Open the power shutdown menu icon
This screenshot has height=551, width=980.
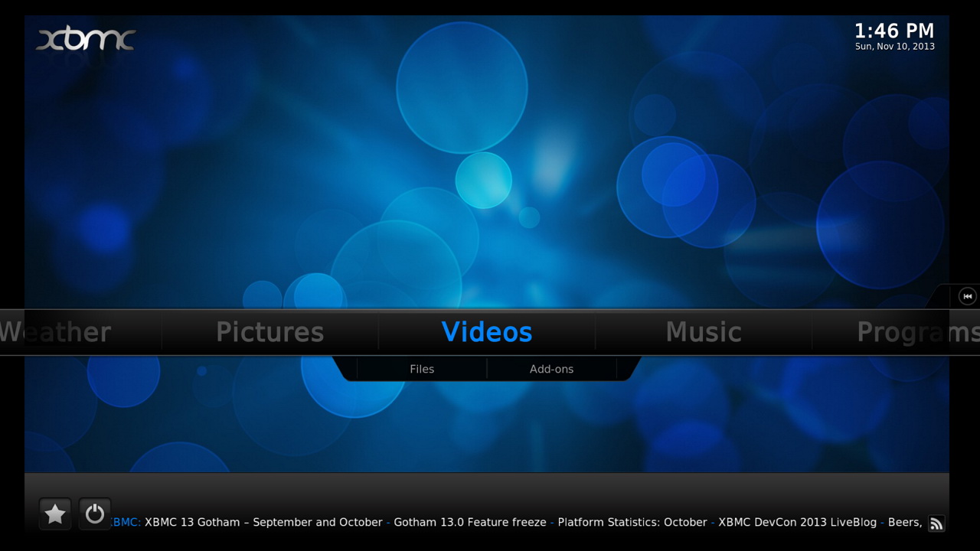tap(95, 514)
